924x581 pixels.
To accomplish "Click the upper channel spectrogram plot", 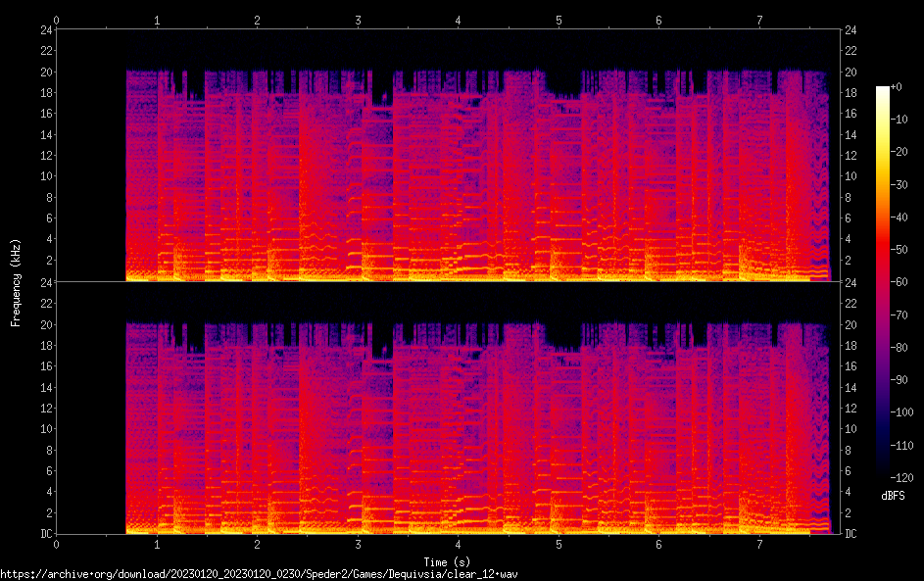I will coord(444,156).
